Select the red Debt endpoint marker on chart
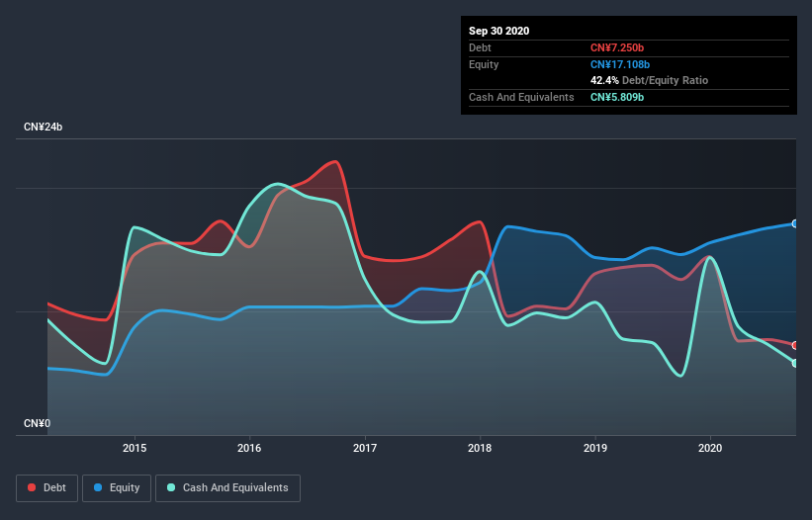Image resolution: width=812 pixels, height=520 pixels. click(x=795, y=345)
